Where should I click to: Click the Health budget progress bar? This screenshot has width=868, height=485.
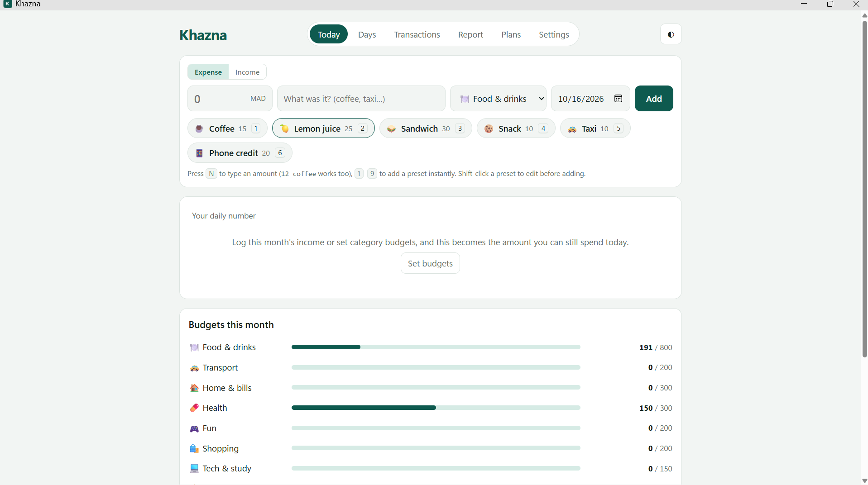tap(436, 408)
